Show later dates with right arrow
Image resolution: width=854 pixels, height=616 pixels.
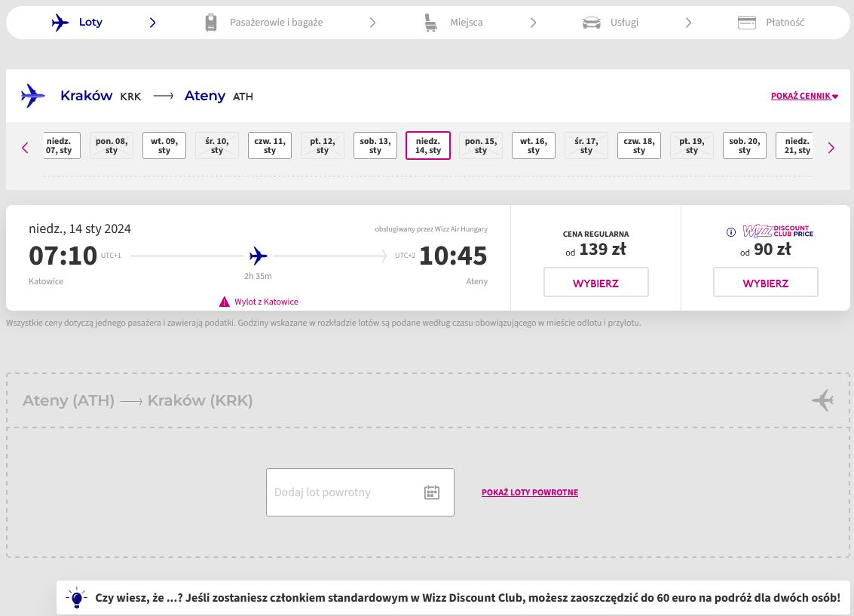click(831, 148)
